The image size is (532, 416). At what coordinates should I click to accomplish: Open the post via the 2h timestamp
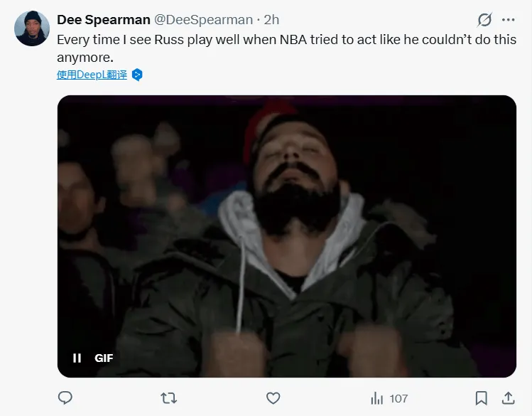point(272,20)
